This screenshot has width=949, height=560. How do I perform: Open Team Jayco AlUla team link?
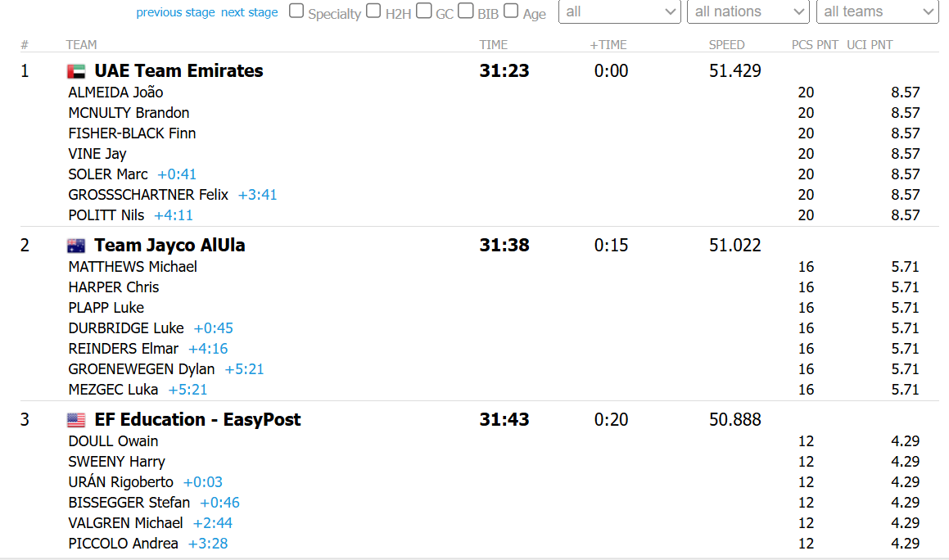[169, 246]
